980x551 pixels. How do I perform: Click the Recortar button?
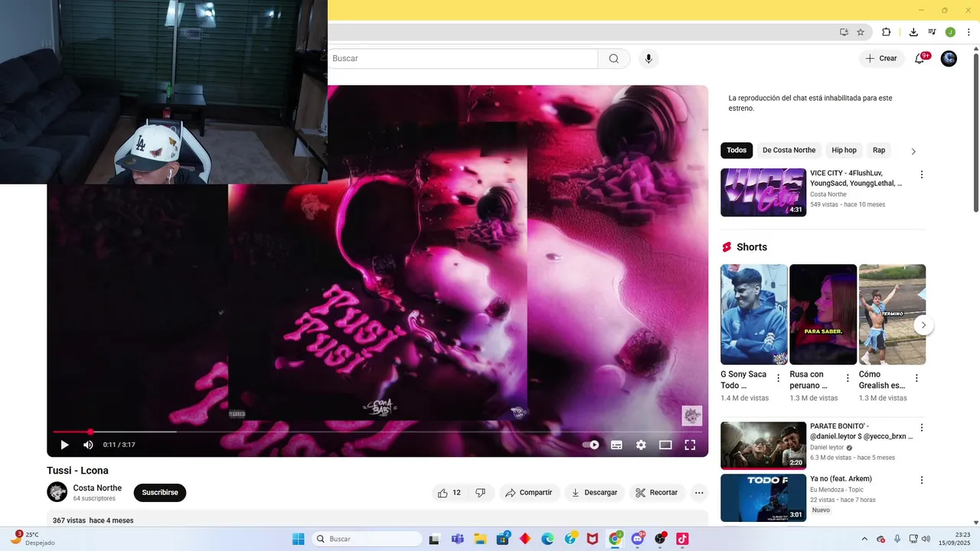coord(657,493)
